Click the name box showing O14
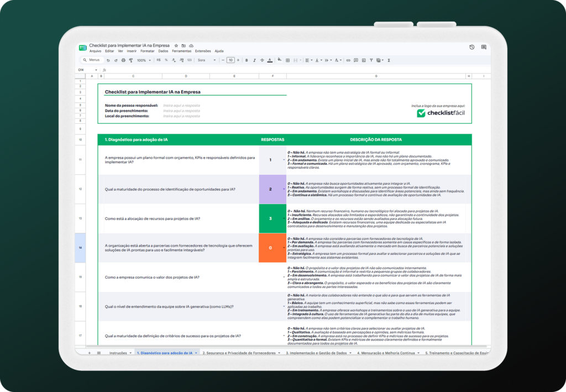This screenshot has height=392, width=566. [87, 70]
